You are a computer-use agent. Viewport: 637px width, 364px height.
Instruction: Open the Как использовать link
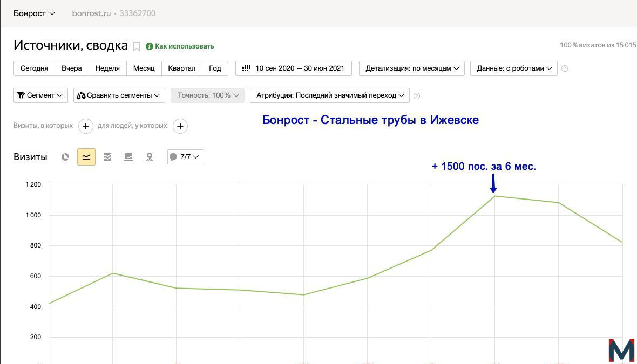185,46
